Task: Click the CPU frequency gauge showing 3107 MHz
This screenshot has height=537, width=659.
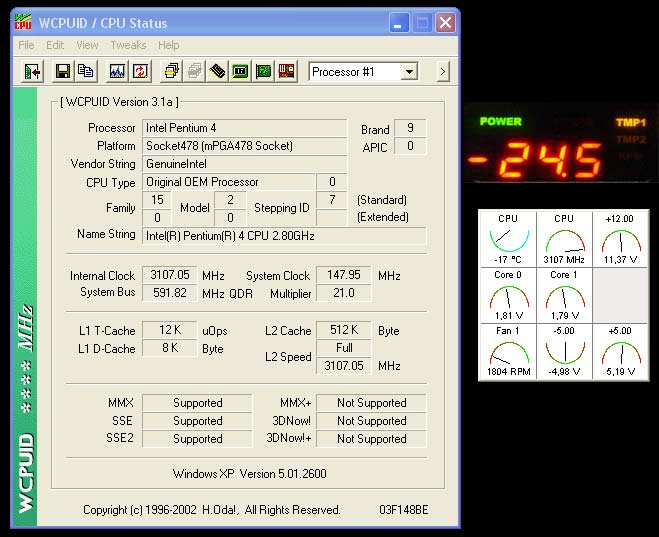Action: click(x=564, y=239)
